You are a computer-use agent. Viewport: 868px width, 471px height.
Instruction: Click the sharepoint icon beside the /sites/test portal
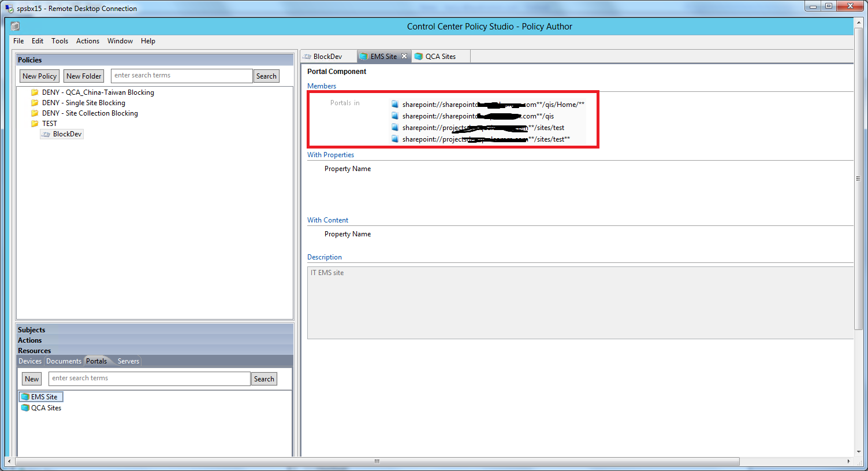[x=395, y=127]
